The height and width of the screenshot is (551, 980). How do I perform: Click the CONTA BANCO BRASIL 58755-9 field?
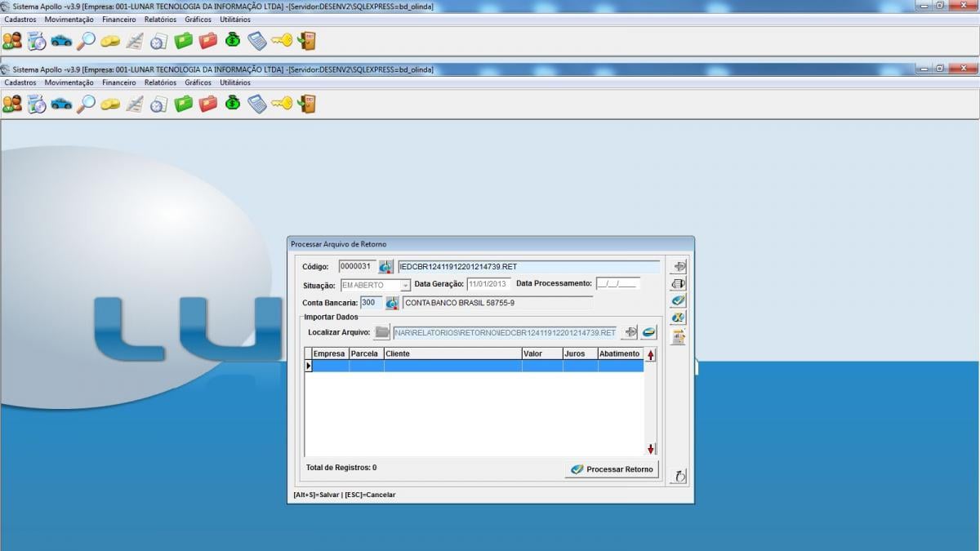(497, 303)
